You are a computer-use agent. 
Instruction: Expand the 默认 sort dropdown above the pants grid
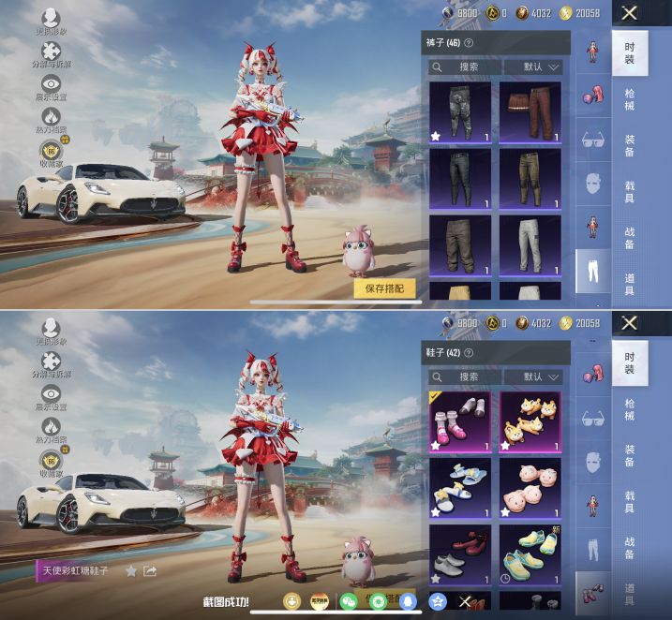(532, 67)
